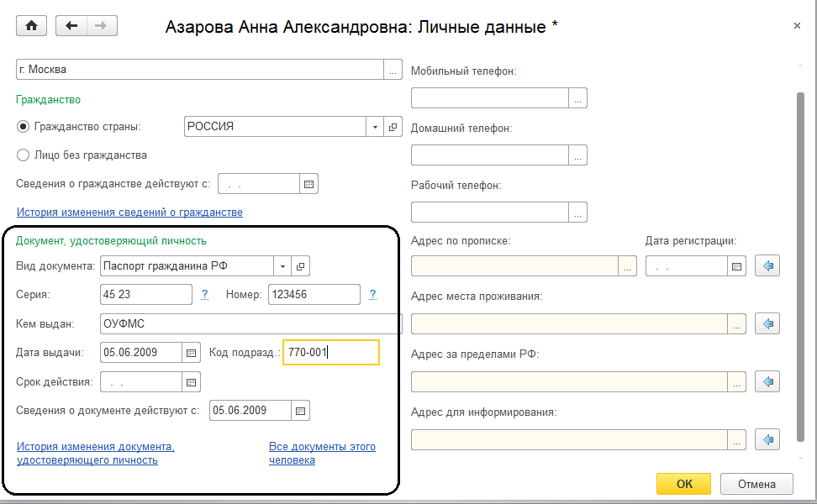Image resolution: width=817 pixels, height=504 pixels.
Task: Select Лицо без гражданства option
Action: pyautogui.click(x=24, y=155)
